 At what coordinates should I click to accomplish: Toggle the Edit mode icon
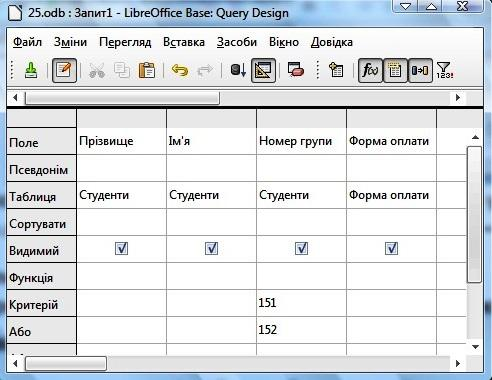tap(64, 70)
